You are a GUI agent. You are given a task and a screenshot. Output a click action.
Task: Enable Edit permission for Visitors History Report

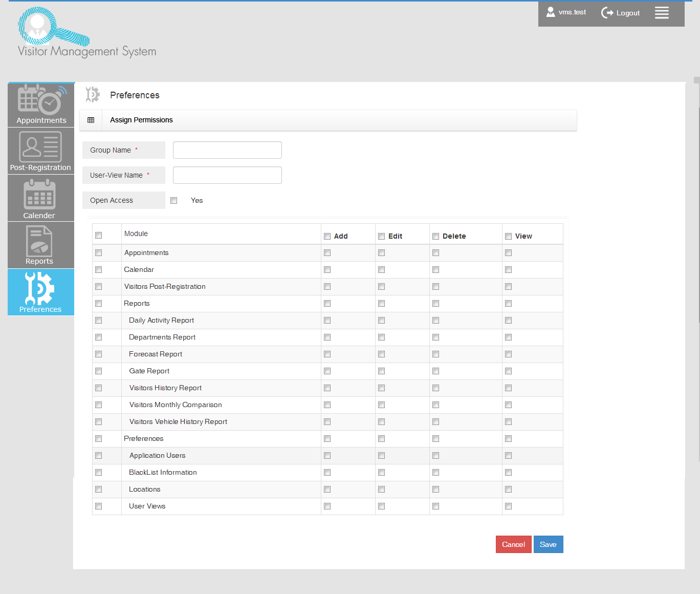pos(382,388)
